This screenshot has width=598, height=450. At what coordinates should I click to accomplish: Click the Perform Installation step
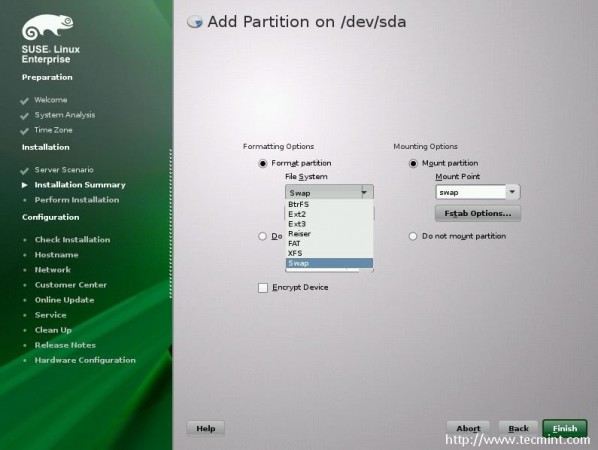click(77, 200)
